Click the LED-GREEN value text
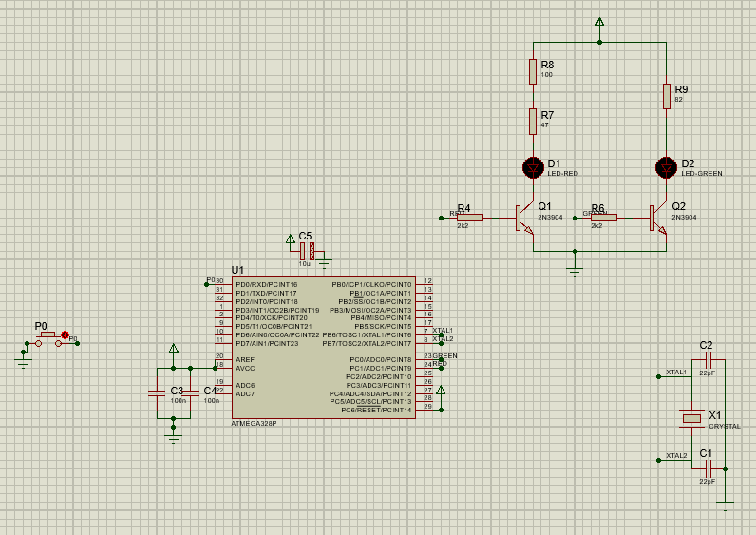756x535 pixels. click(x=702, y=174)
